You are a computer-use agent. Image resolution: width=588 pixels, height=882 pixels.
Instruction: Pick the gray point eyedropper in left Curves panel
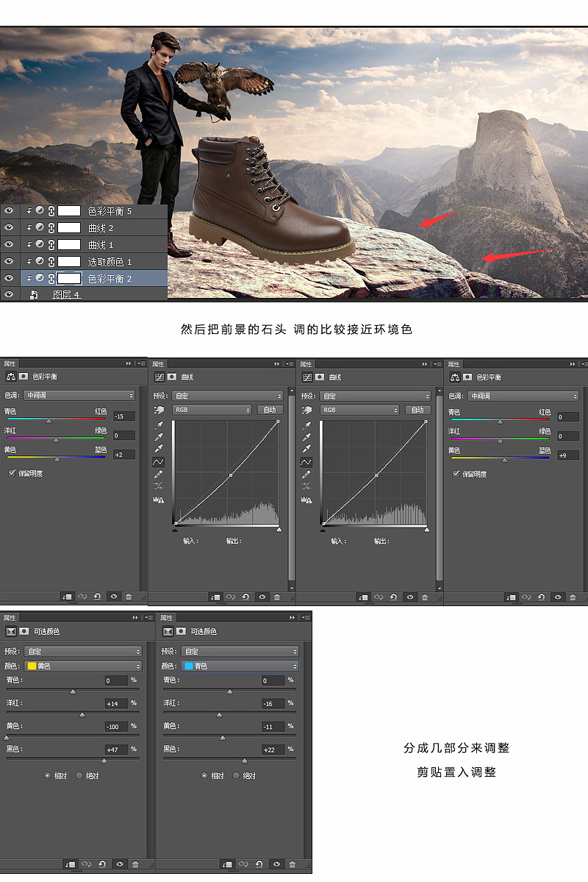point(159,436)
